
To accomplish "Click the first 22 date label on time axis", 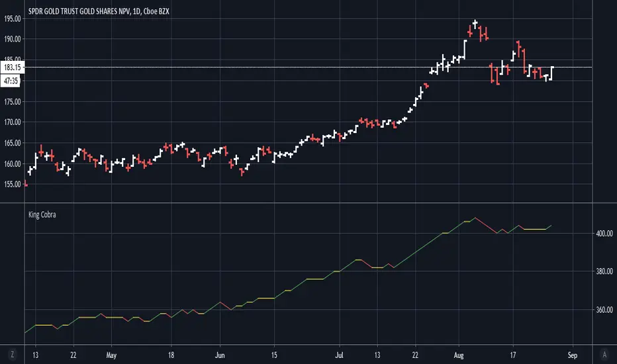I will [x=73, y=355].
